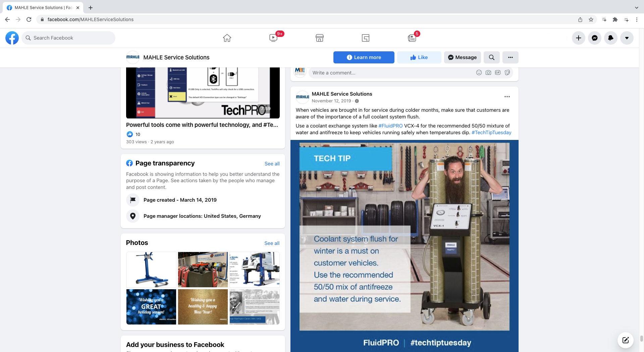The height and width of the screenshot is (352, 644).
Task: Open the November 12, 2019 post date
Action: [331, 101]
